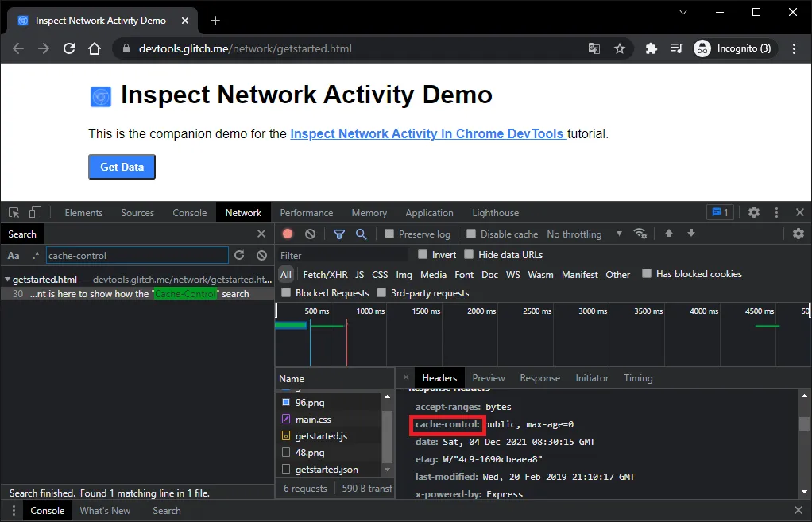The image size is (812, 522).
Task: Open network conditions wifi icon
Action: pos(640,234)
